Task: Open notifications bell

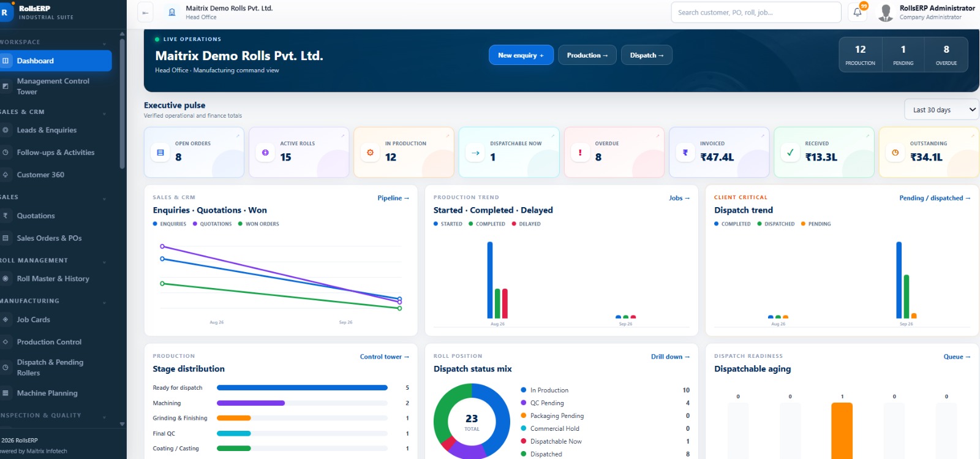Action: click(858, 12)
